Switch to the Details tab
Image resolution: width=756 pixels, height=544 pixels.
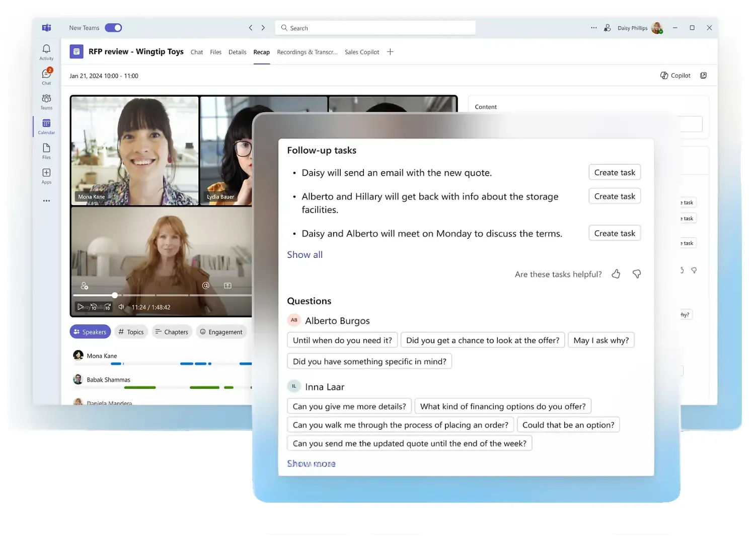pos(238,52)
